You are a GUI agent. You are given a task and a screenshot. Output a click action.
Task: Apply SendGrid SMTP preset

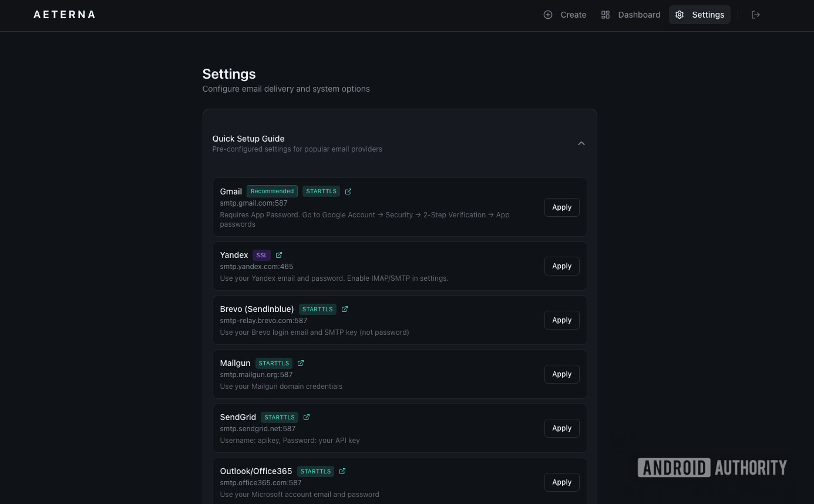[561, 428]
